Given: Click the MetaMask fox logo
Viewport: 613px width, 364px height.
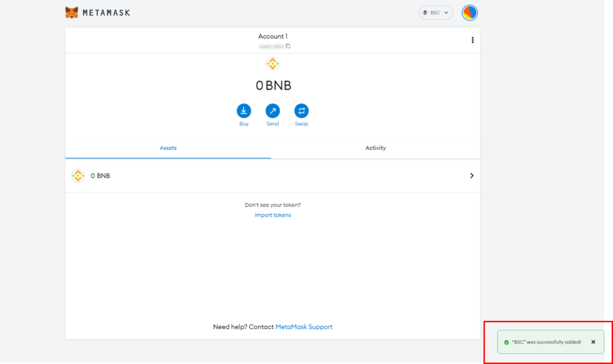Looking at the screenshot, I should (x=72, y=13).
